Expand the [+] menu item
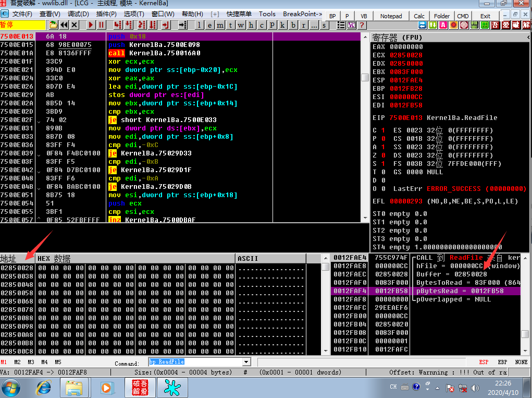Screen dimensions: 532x398 (x=215, y=14)
